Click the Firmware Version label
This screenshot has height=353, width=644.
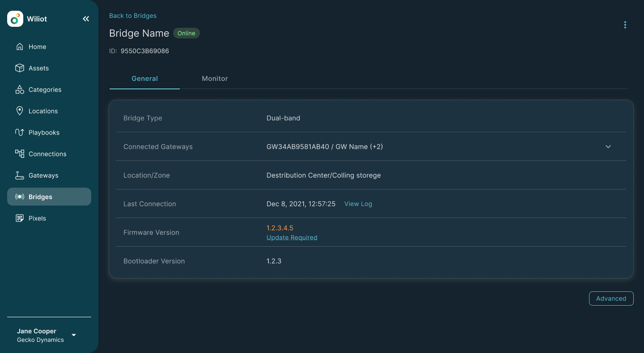(151, 232)
